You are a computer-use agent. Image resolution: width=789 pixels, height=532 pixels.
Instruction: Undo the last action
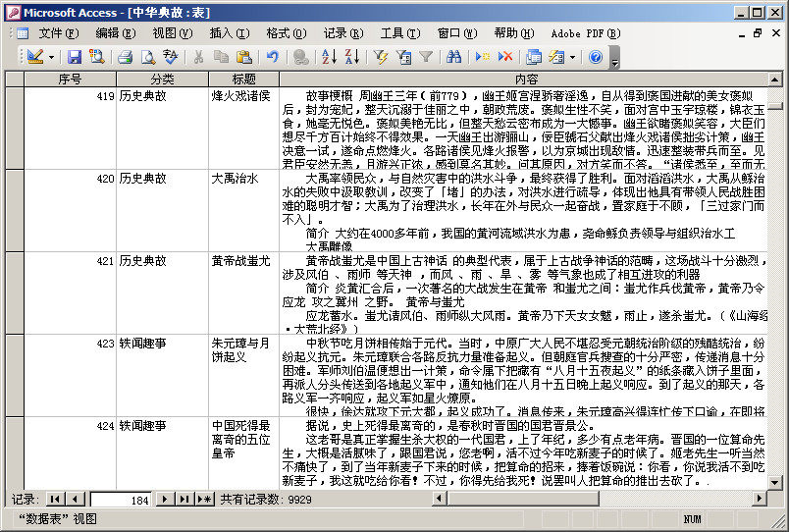pos(272,57)
